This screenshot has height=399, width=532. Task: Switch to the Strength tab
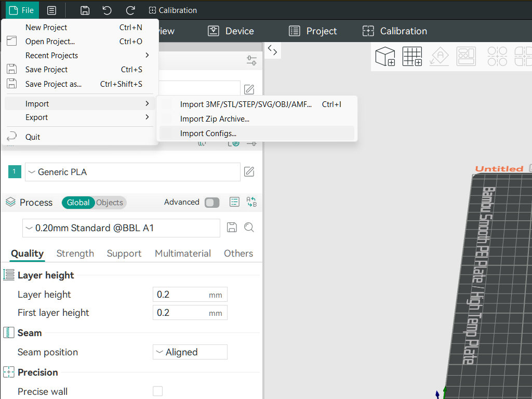click(75, 254)
